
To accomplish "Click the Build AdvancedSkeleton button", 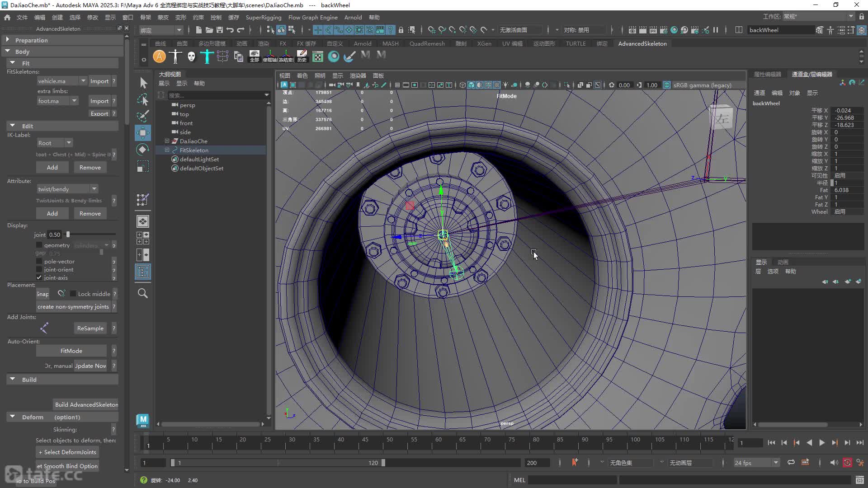I will (86, 404).
